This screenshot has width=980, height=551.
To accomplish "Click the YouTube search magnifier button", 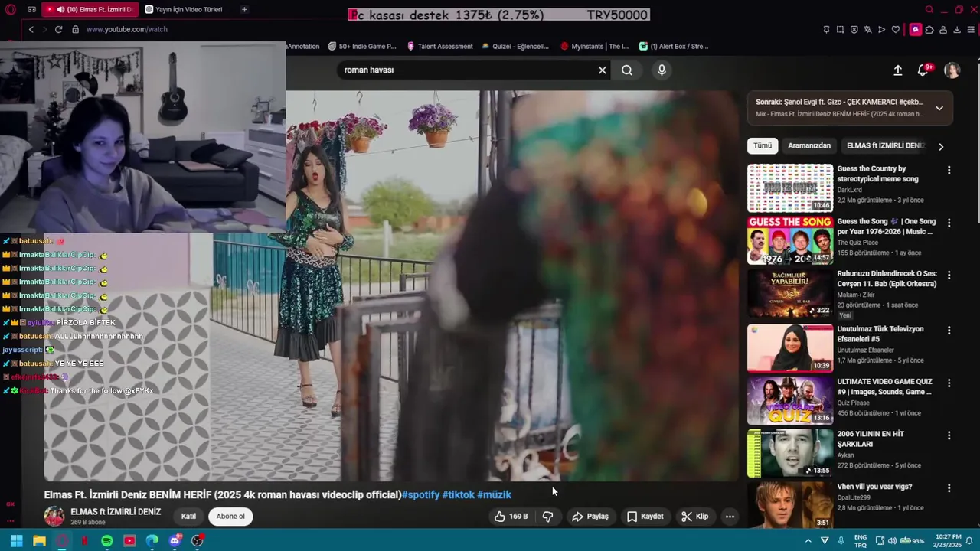I will (627, 70).
